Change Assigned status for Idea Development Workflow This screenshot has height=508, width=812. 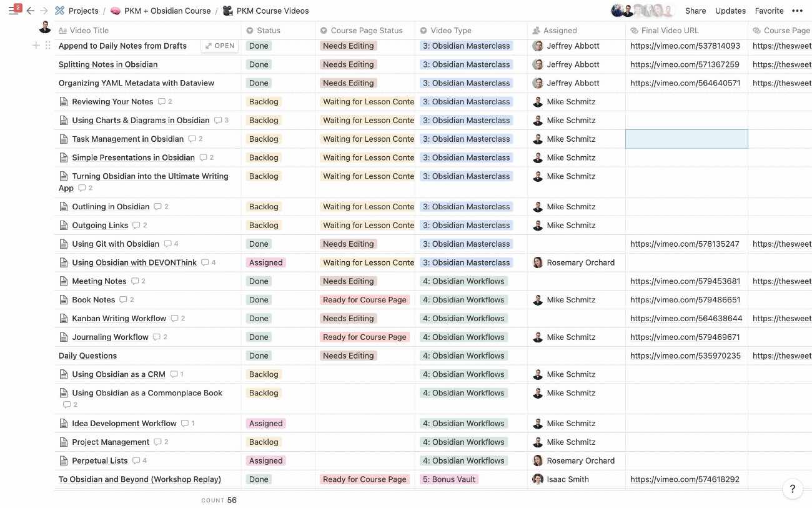[x=266, y=424]
